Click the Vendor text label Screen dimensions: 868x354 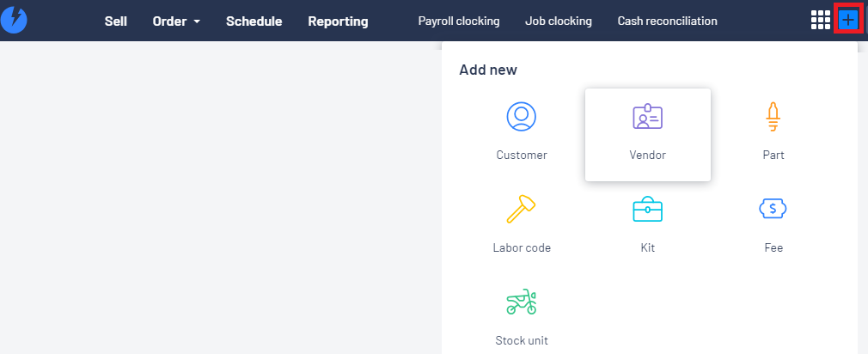[x=648, y=155]
